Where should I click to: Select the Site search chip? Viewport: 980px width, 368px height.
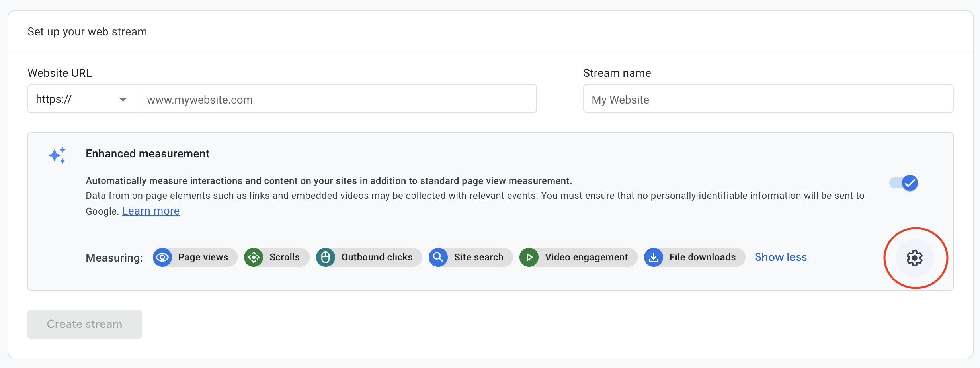[x=470, y=257]
